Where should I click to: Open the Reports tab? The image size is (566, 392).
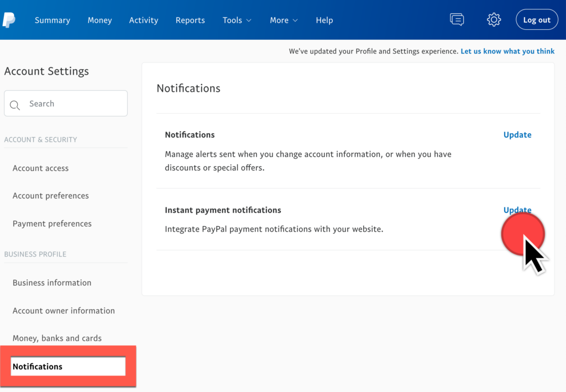tap(190, 20)
